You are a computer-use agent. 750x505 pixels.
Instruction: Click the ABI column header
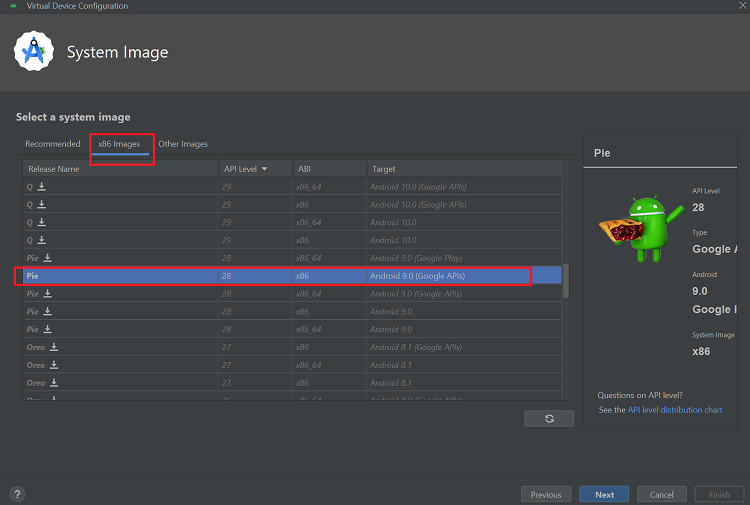330,169
